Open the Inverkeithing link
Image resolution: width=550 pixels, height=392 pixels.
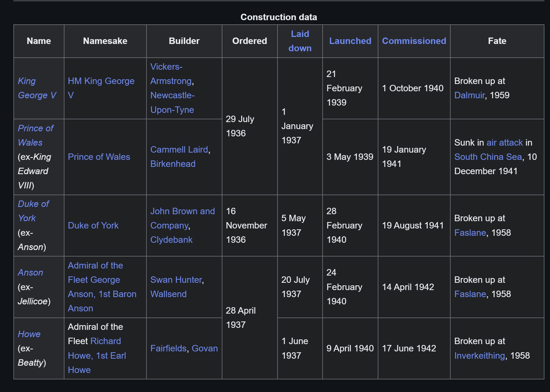[x=479, y=356]
